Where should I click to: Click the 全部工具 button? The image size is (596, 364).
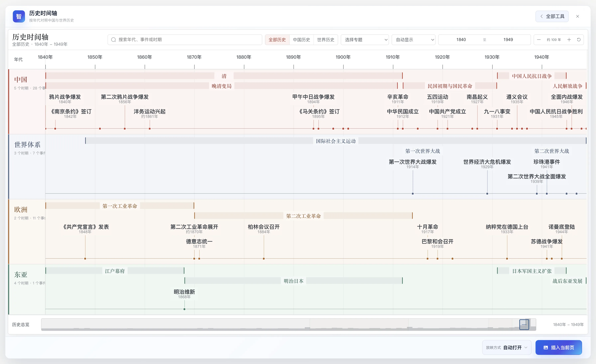[x=552, y=16]
